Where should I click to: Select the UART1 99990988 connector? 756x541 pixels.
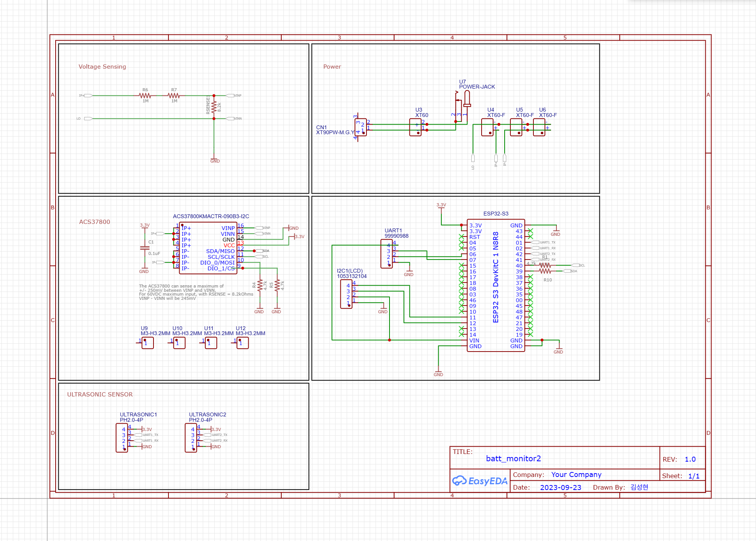(386, 254)
